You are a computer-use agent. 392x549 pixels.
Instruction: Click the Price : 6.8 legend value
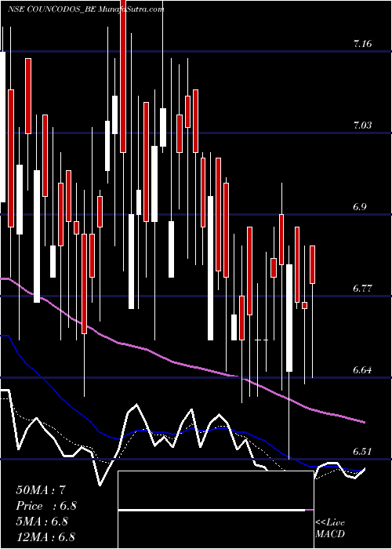(x=46, y=506)
